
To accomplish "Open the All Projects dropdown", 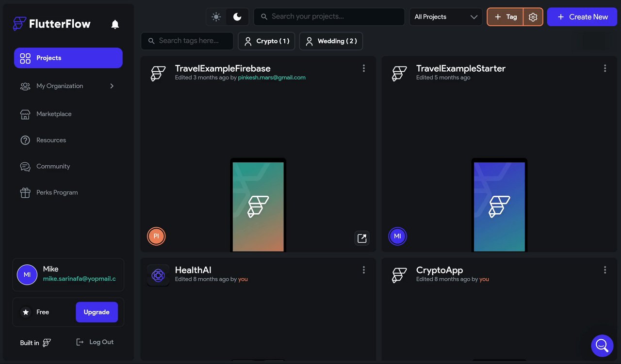I will (446, 17).
